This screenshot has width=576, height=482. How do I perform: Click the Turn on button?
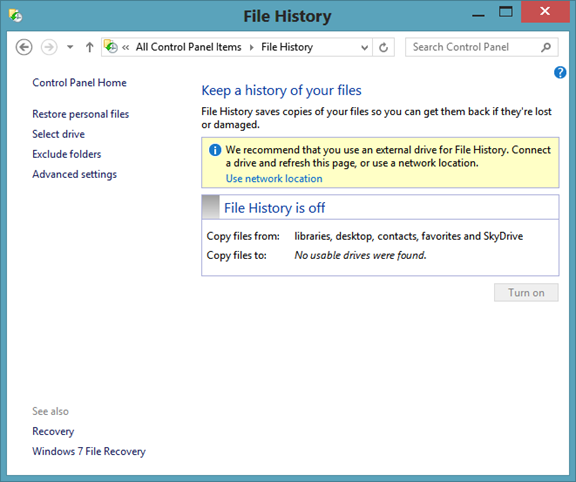(526, 292)
